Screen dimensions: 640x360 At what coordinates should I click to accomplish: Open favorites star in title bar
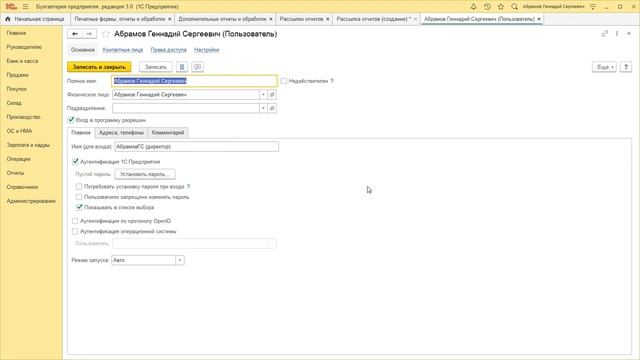501,7
